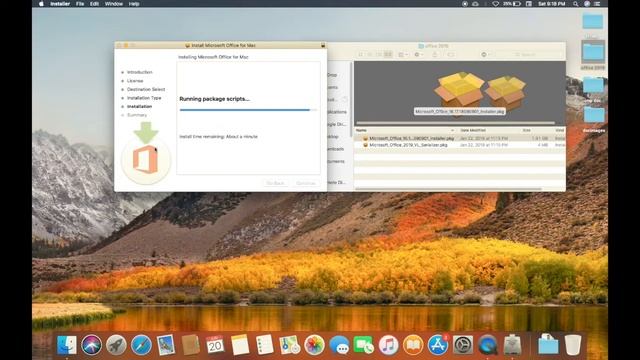Open Notification Center in the menu bar
Viewport: 640px width, 360px height.
click(x=597, y=4)
